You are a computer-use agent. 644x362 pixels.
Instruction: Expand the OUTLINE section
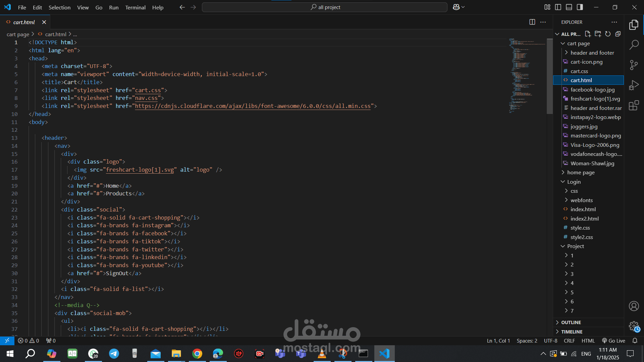(571, 322)
